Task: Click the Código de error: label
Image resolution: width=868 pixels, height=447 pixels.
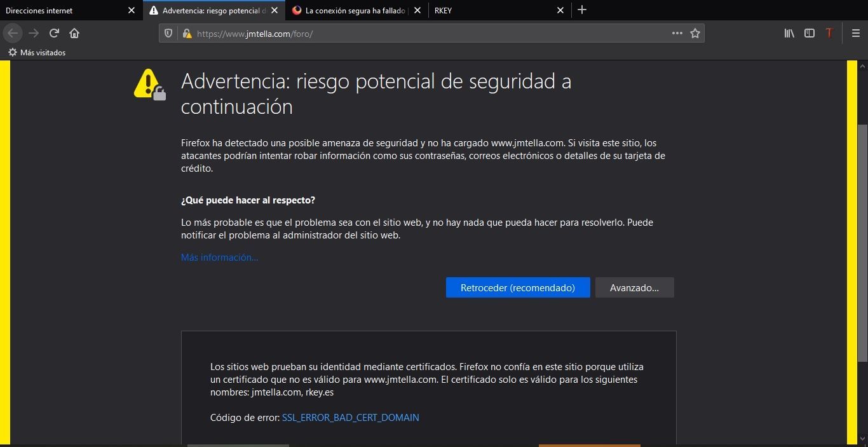Action: (245, 418)
